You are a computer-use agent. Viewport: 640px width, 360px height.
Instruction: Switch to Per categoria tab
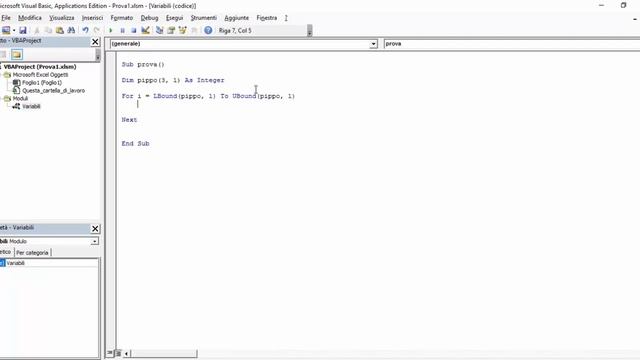32,253
